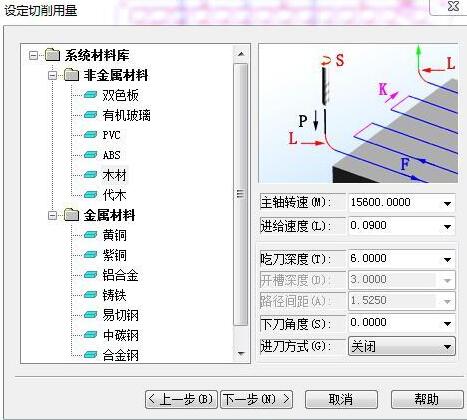The image size is (467, 420).
Task: Select the 有机玻璃 material icon
Action: click(x=90, y=115)
